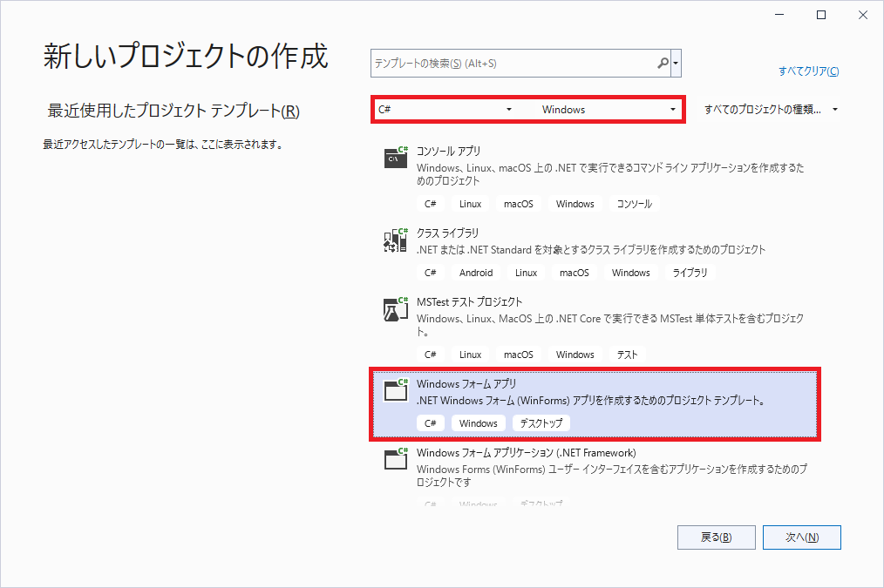884x588 pixels.
Task: Click the macOS tag on Class Library
Action: click(574, 273)
